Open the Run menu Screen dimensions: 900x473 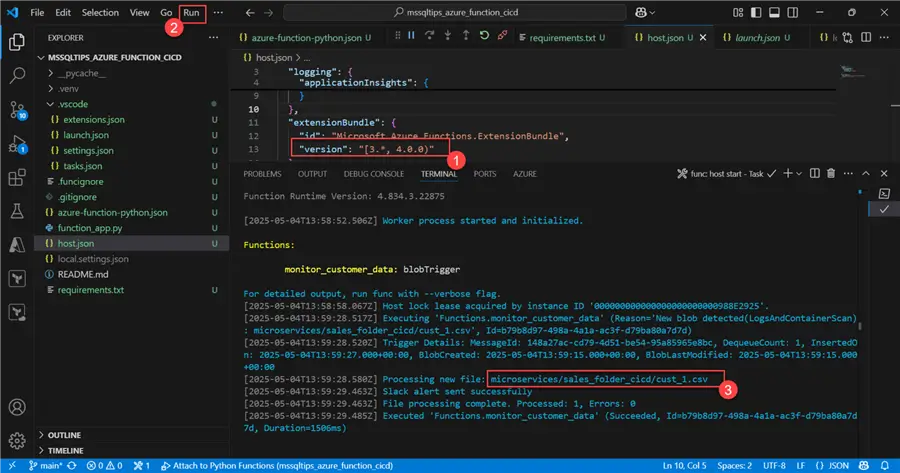click(192, 13)
